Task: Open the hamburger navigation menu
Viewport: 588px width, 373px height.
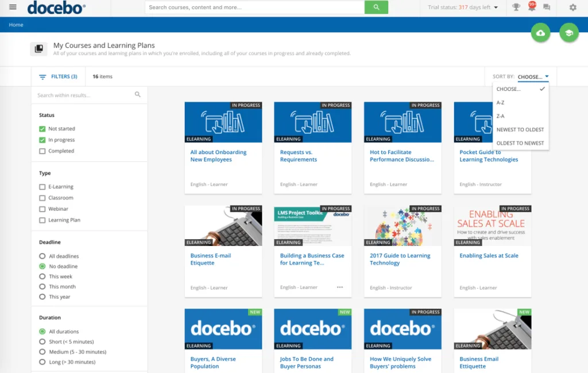Action: pos(12,7)
